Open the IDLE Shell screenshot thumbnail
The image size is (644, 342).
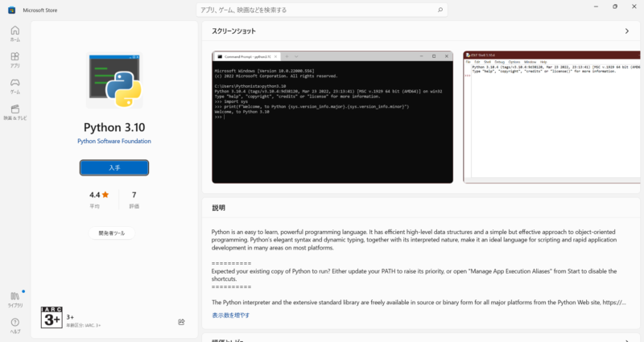(x=553, y=117)
